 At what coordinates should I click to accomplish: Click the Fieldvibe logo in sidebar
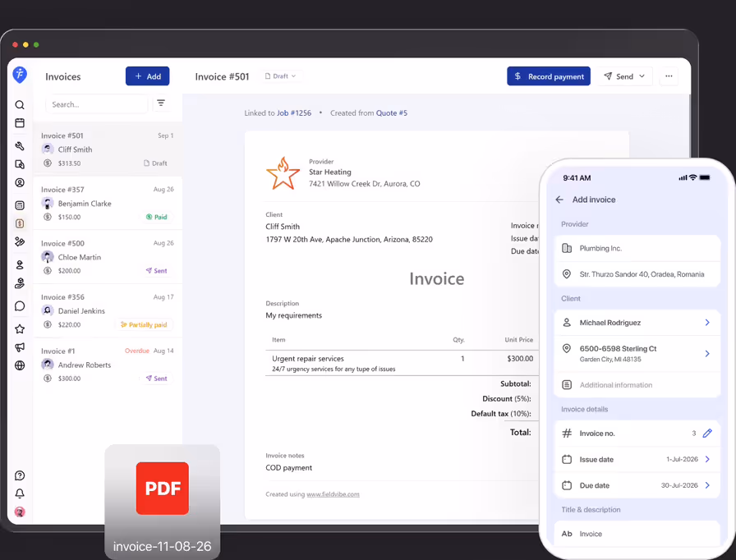20,74
